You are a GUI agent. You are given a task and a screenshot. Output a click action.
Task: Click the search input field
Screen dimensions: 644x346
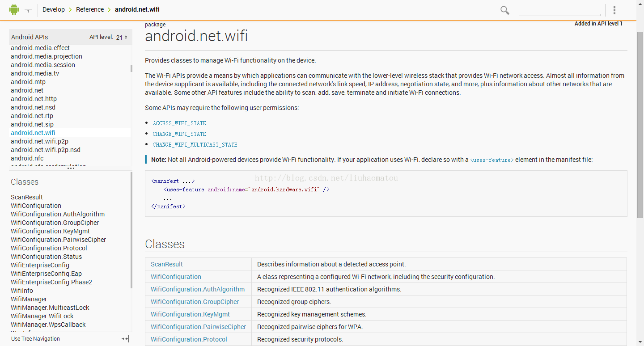click(559, 11)
